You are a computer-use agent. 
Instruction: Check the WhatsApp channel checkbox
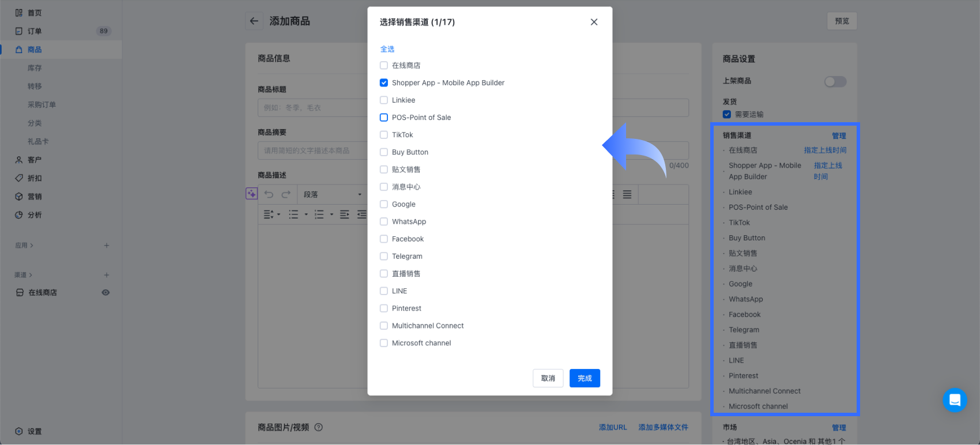click(x=384, y=222)
